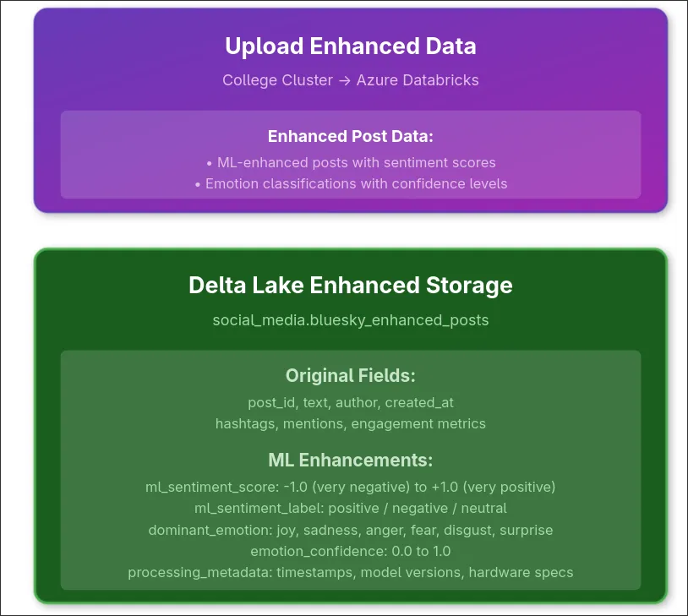Click the hashtags, mentions, engagement metrics line

(350, 423)
